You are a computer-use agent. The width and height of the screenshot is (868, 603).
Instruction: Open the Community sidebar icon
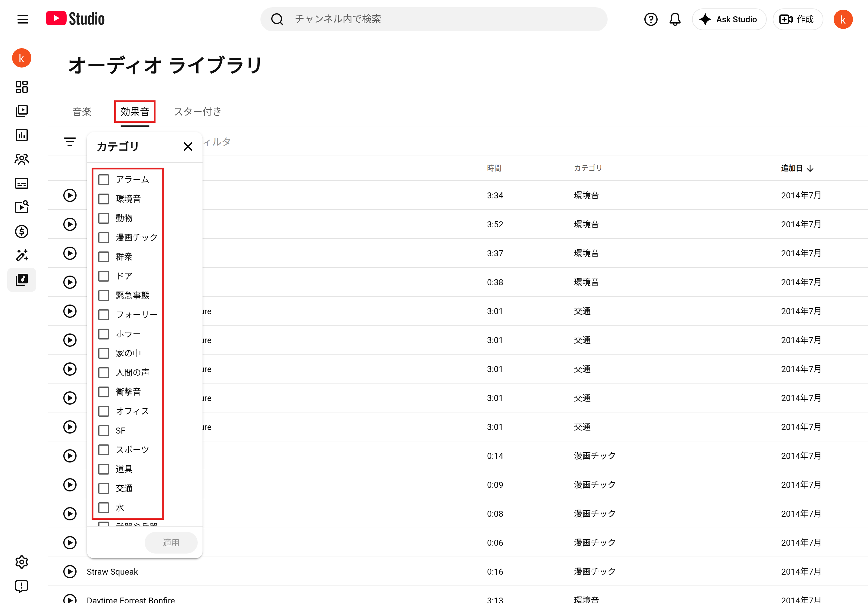(21, 159)
